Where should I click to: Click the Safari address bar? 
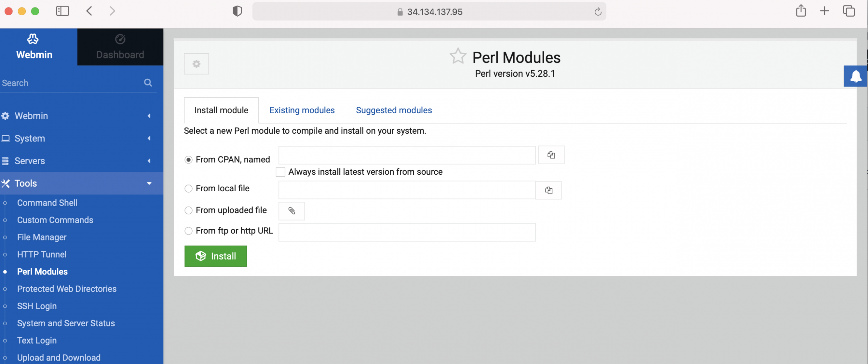pos(429,12)
